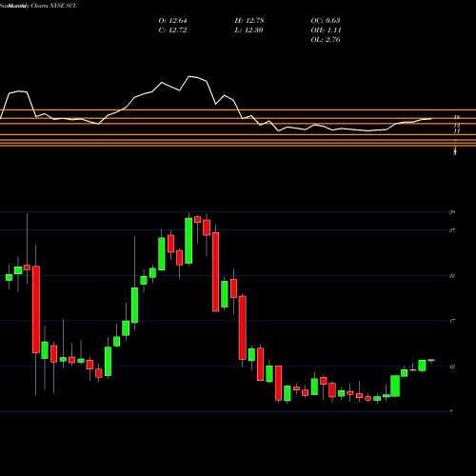Viewport: 476px width, 476px height.
Task: Click the 'O: 12.64' open value
Action: pyautogui.click(x=172, y=21)
